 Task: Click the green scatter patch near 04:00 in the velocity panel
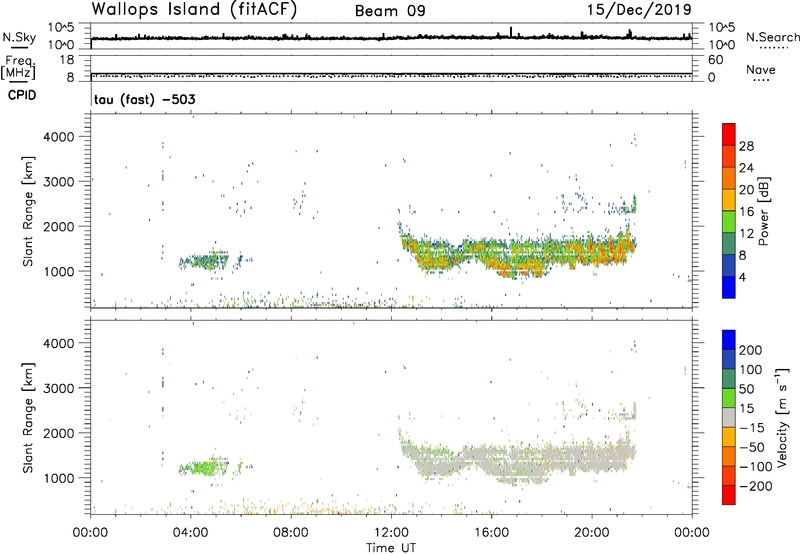[206, 467]
